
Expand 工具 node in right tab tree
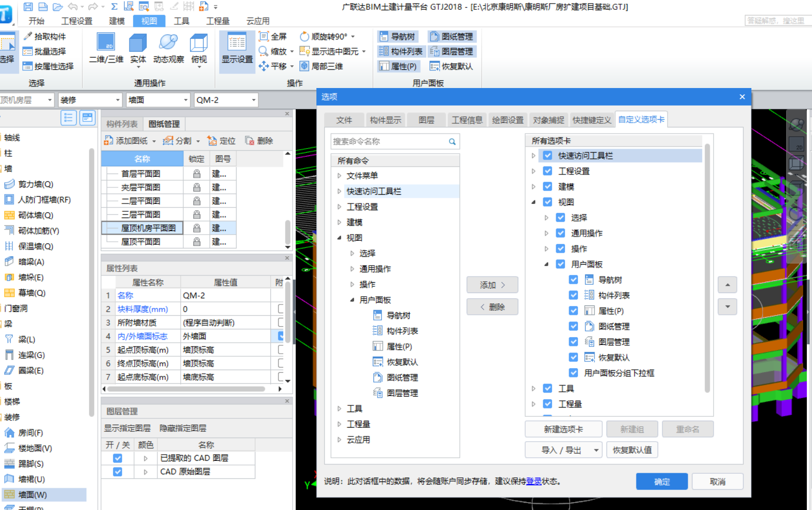pyautogui.click(x=533, y=388)
